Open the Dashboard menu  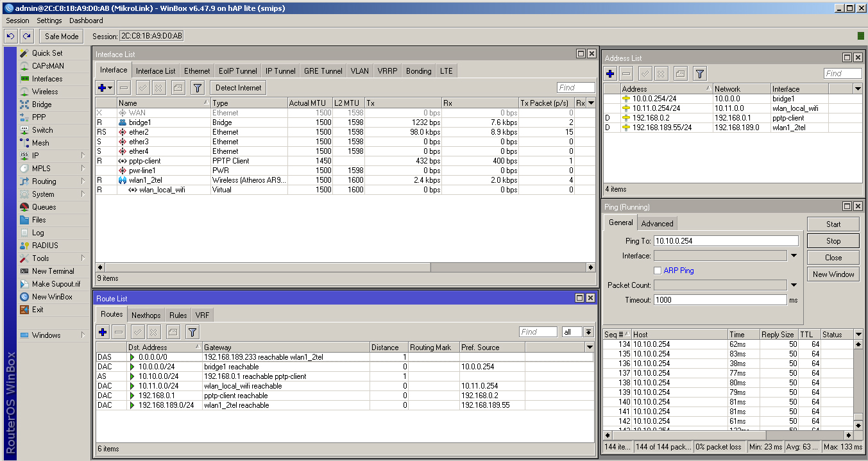pos(86,21)
